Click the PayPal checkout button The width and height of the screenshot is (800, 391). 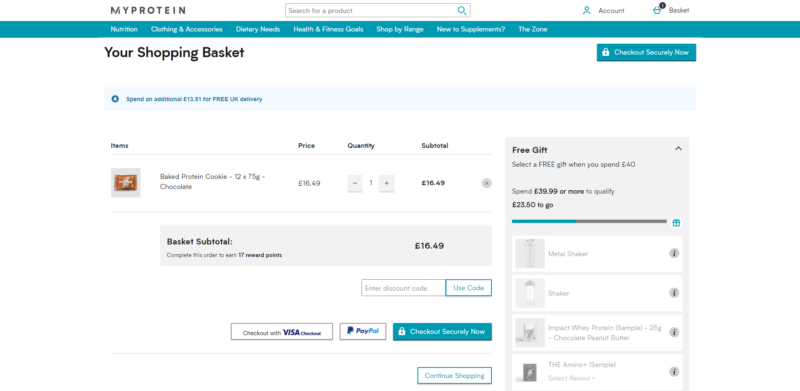click(x=363, y=331)
